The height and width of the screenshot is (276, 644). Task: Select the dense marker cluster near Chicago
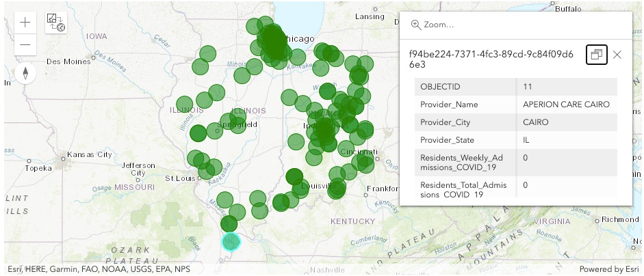(x=273, y=41)
